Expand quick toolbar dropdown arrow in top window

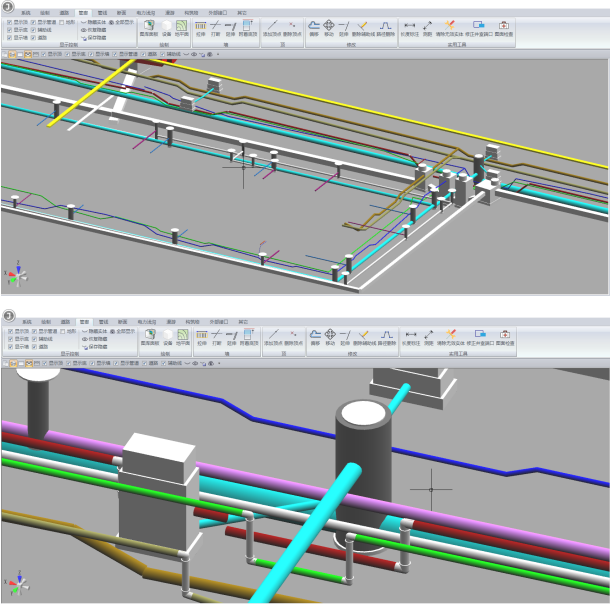click(218, 54)
